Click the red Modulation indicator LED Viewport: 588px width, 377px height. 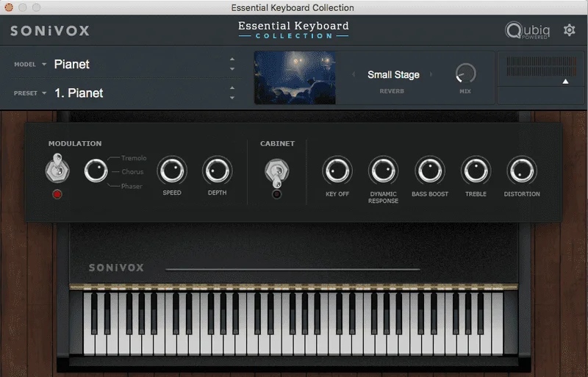[x=57, y=194]
